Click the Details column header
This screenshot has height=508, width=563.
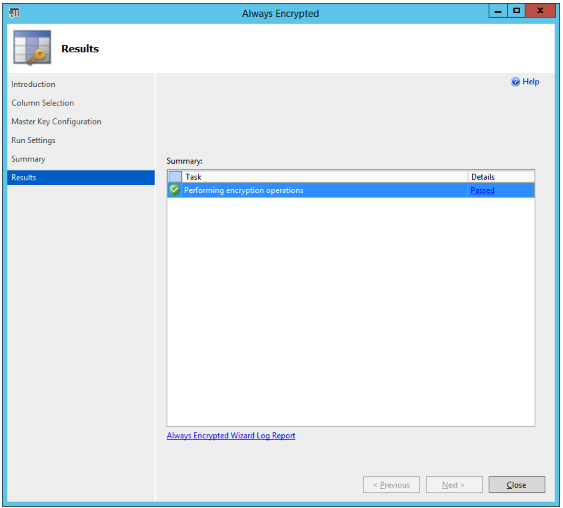[x=501, y=177]
